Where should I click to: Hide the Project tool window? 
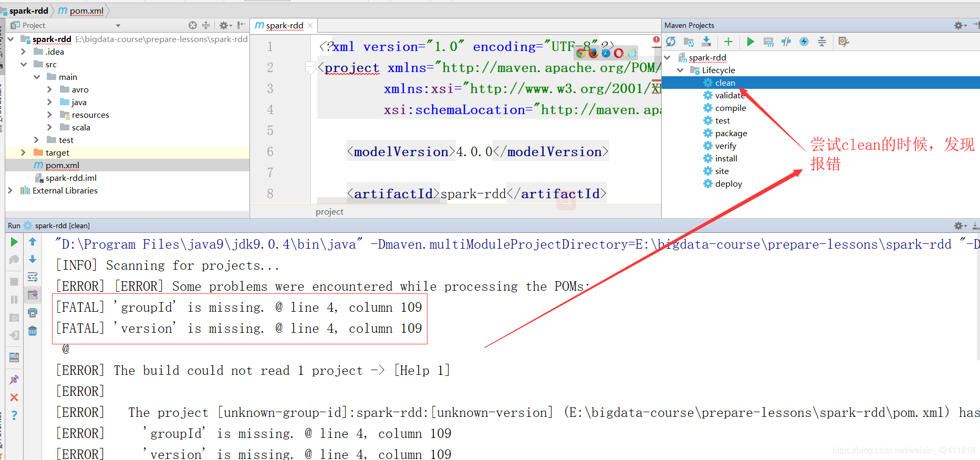point(241,25)
